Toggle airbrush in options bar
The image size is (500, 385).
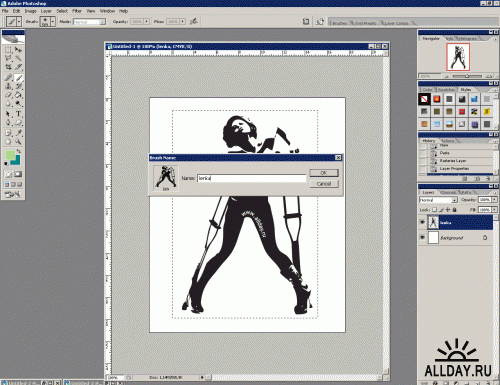click(x=193, y=21)
